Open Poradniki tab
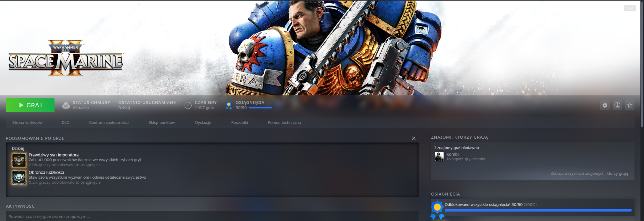This screenshot has width=644, height=221. coord(240,122)
